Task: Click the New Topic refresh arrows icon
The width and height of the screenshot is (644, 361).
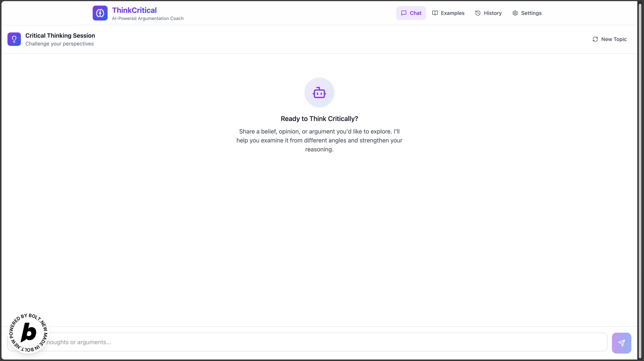Action: [595, 39]
